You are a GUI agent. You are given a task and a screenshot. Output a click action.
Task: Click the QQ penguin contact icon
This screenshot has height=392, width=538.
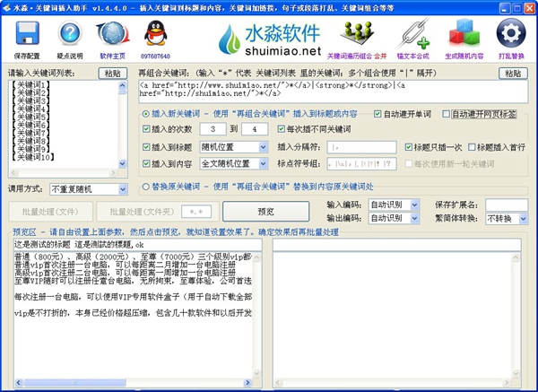click(x=155, y=33)
